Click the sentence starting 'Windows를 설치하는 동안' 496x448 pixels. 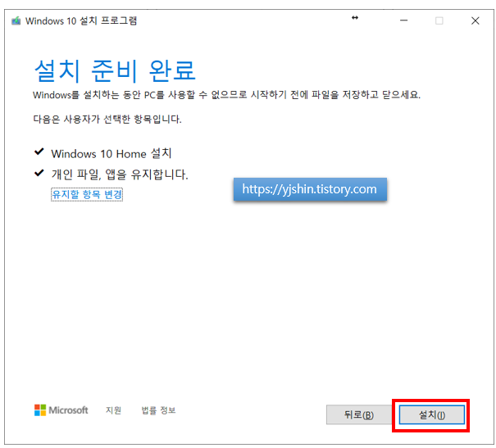click(x=226, y=95)
